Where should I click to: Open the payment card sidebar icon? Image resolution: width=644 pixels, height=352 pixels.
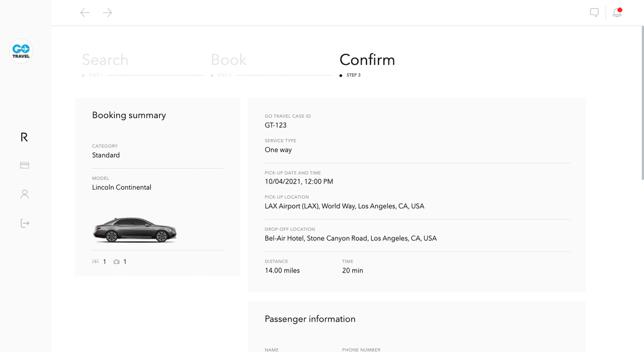coord(25,165)
